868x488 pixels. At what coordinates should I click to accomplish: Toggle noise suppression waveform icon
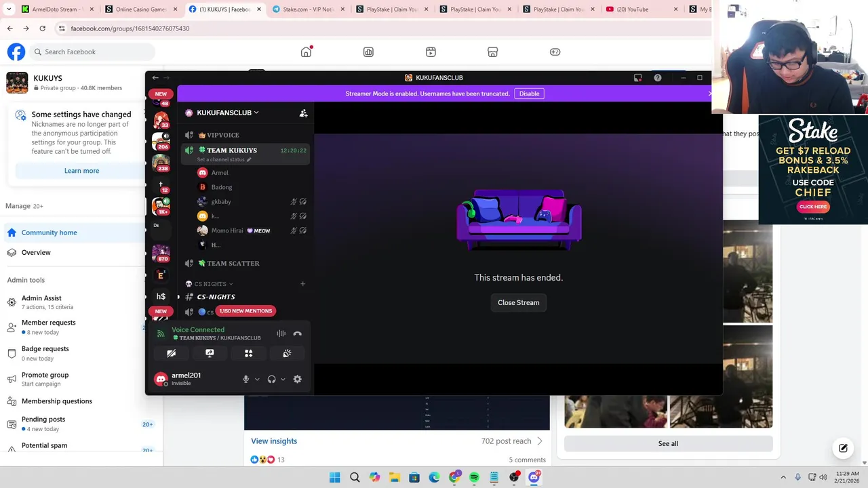coord(281,333)
